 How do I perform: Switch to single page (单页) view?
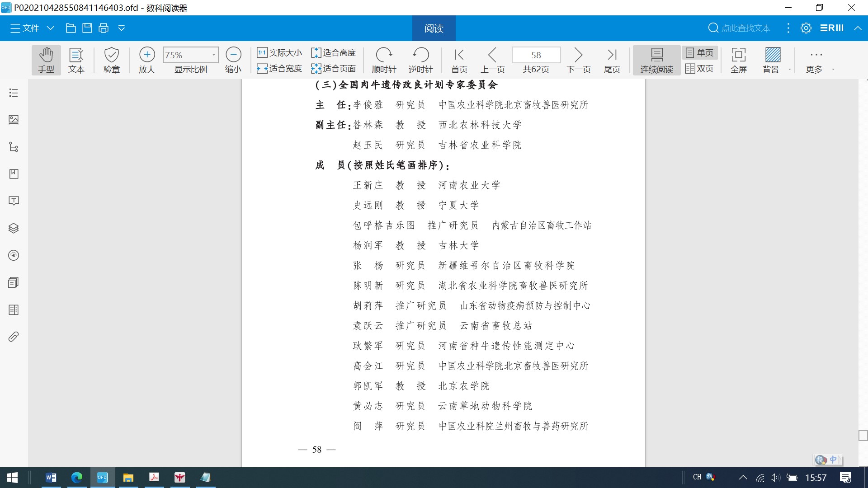tap(699, 52)
